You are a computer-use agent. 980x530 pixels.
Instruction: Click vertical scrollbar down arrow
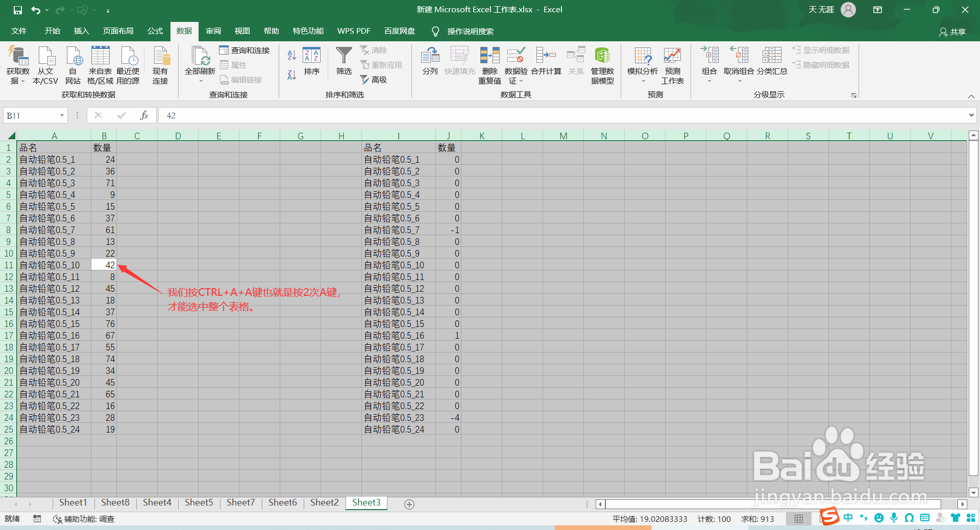coord(973,492)
